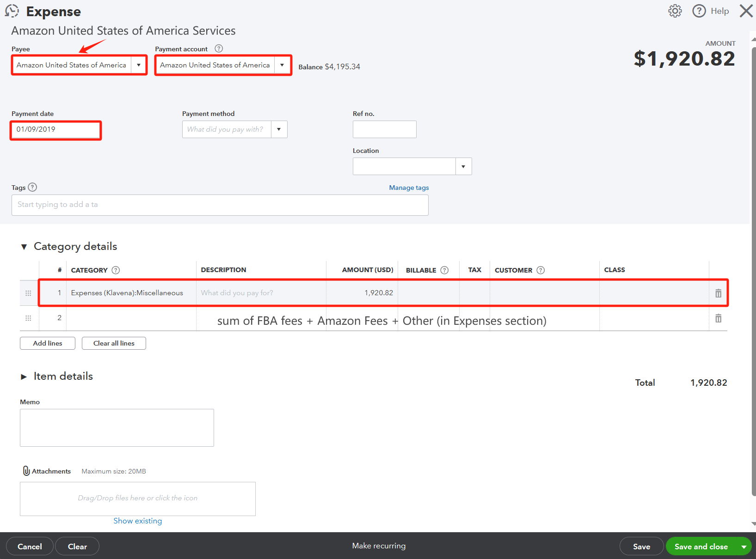Click the attachments drag/drop area
This screenshot has height=559, width=756.
(x=138, y=499)
